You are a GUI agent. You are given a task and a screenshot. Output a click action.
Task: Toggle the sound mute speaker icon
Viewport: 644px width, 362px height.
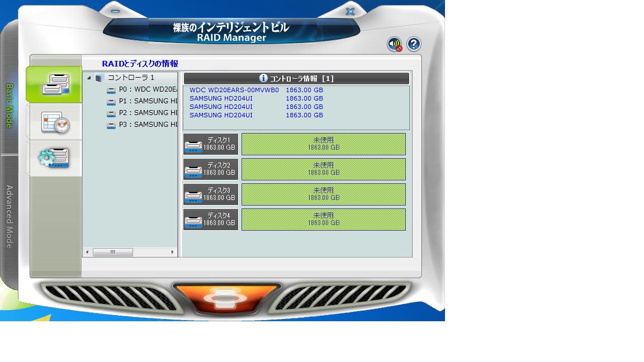395,45
